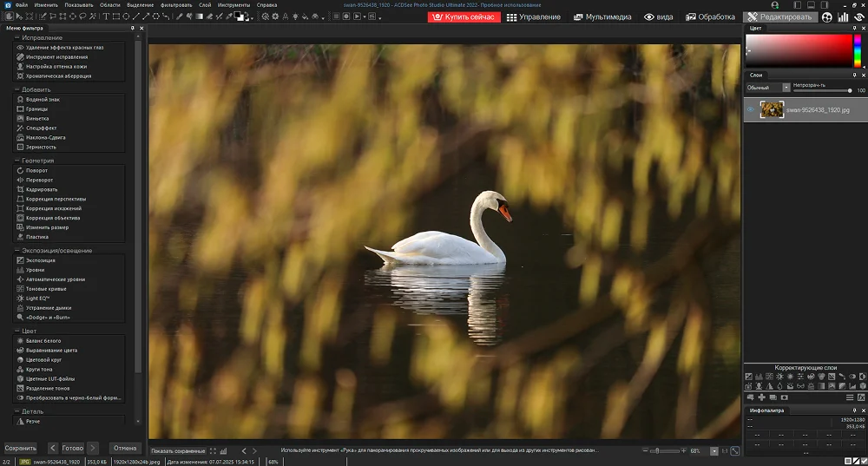Select the Line drawing tool

pyautogui.click(x=136, y=16)
